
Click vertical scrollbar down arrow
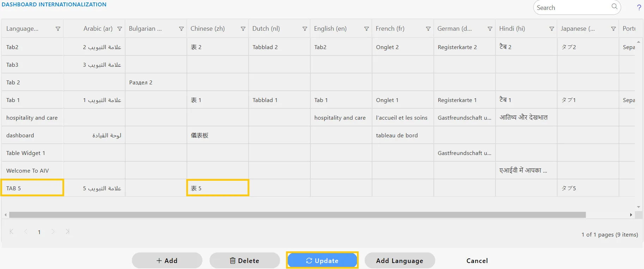click(638, 207)
